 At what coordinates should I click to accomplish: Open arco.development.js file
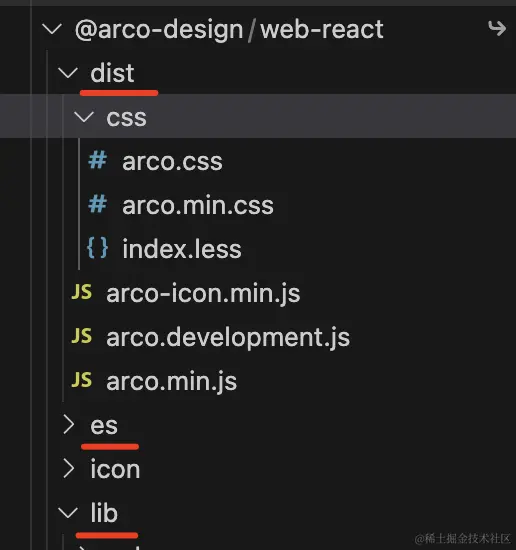(x=228, y=338)
